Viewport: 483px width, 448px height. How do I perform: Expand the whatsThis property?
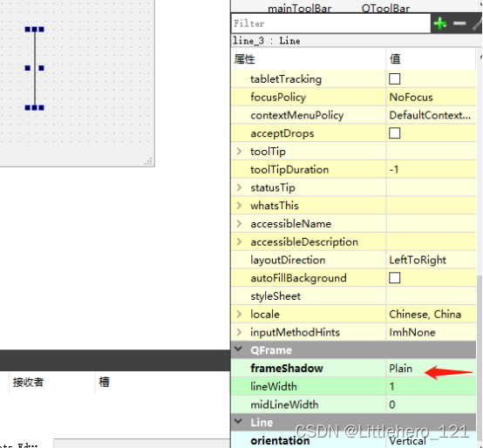[x=239, y=206]
